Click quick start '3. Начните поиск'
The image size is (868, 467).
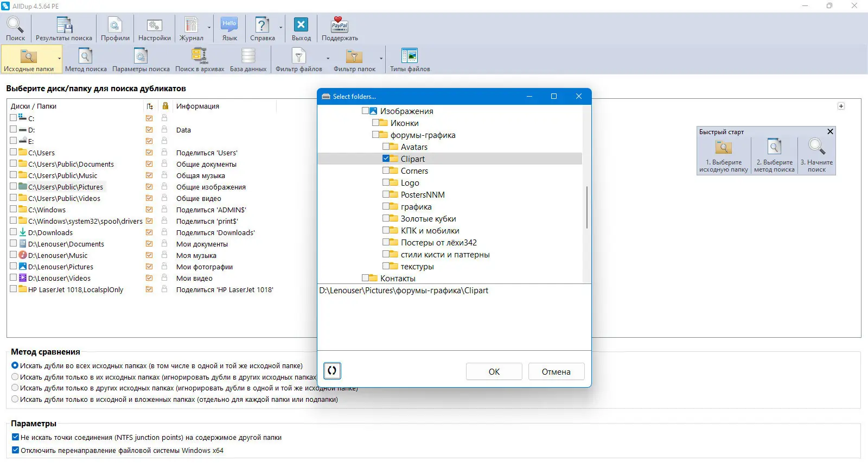point(816,155)
